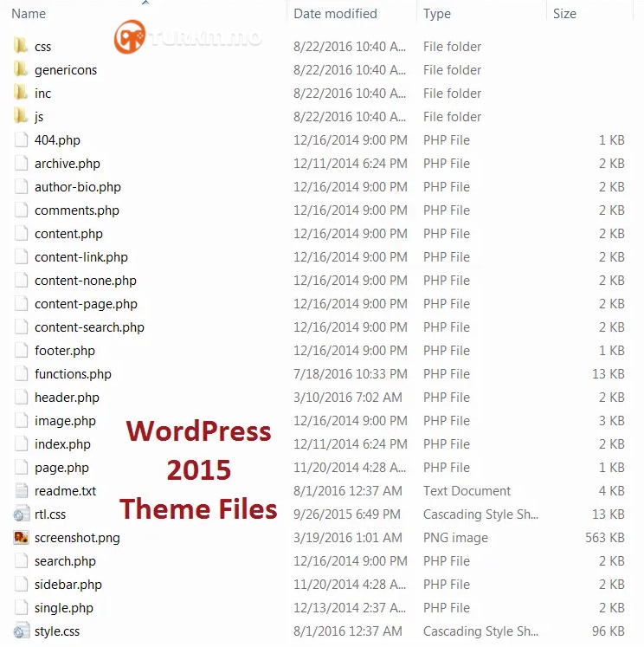
Task: Click date 3/10/2016 7:02 AM
Action: pyautogui.click(x=348, y=397)
